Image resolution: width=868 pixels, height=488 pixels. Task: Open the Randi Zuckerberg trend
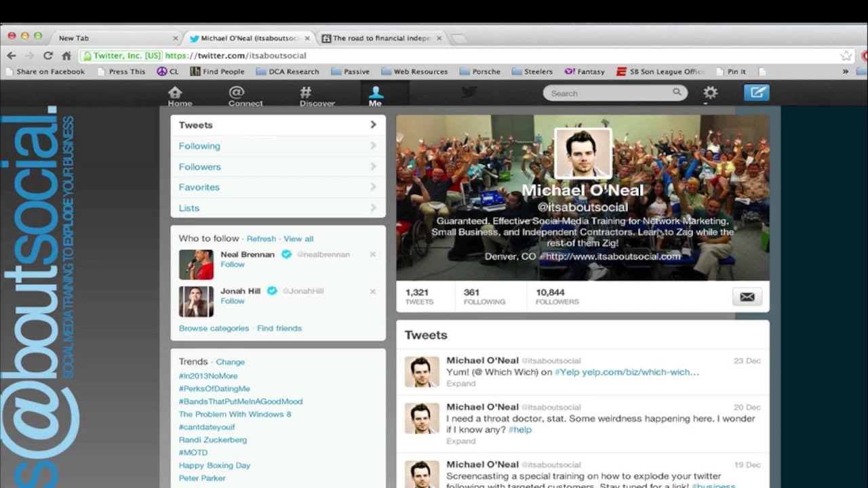tap(213, 440)
